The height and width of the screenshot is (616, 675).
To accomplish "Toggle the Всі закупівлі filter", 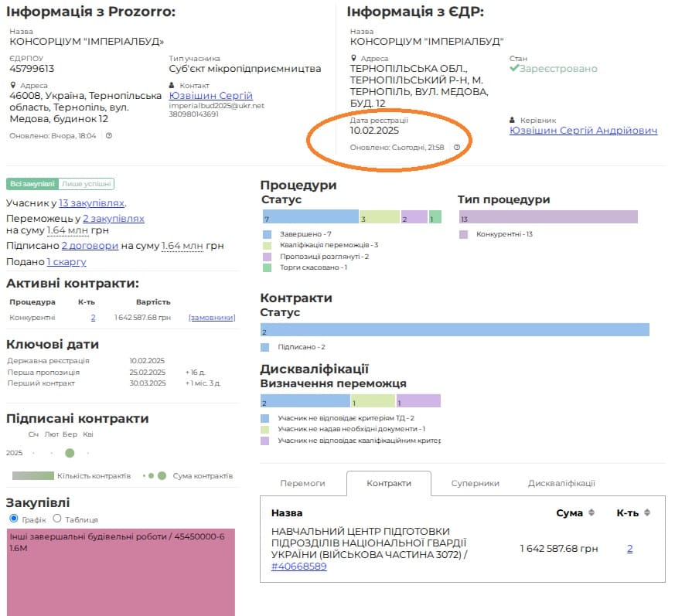I will (x=32, y=184).
